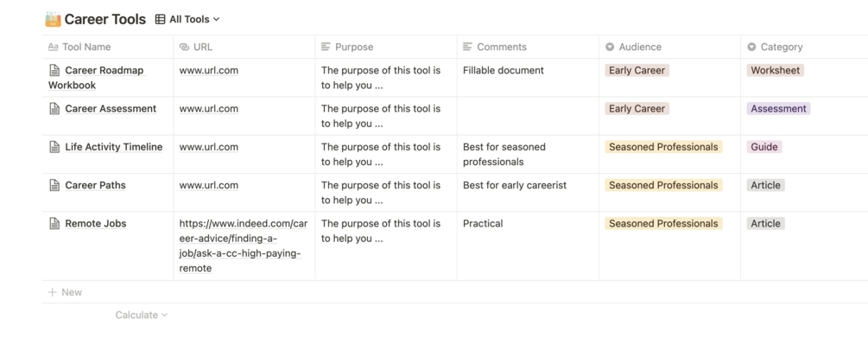868x351 pixels.
Task: Click the table view icon beside All Tools
Action: pos(160,19)
